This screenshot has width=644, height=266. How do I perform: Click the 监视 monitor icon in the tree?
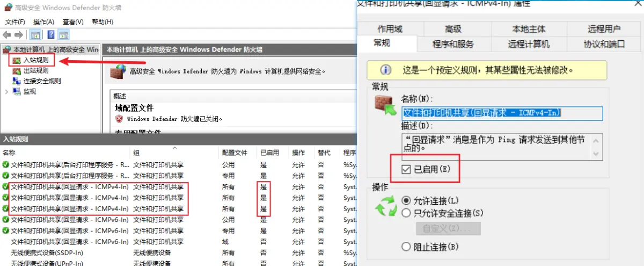tap(17, 91)
